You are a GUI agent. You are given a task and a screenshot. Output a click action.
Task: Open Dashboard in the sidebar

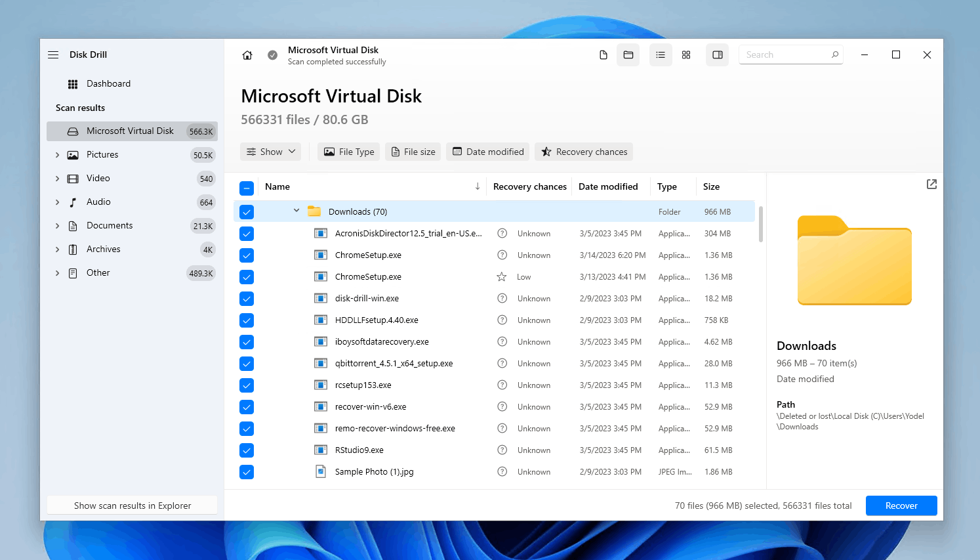click(x=132, y=84)
